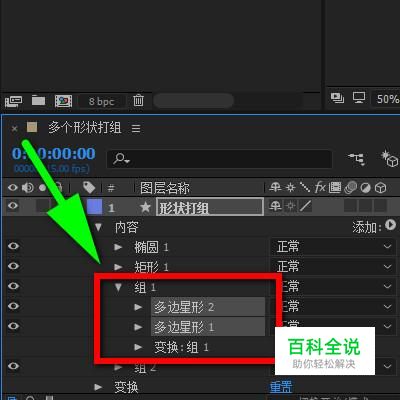Click the 3D layer cube column header
This screenshot has width=400, height=400.
pyautogui.click(x=380, y=188)
